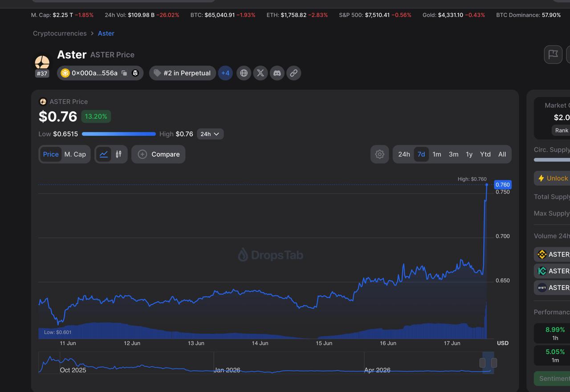Click the Sentiment button

pos(553,379)
